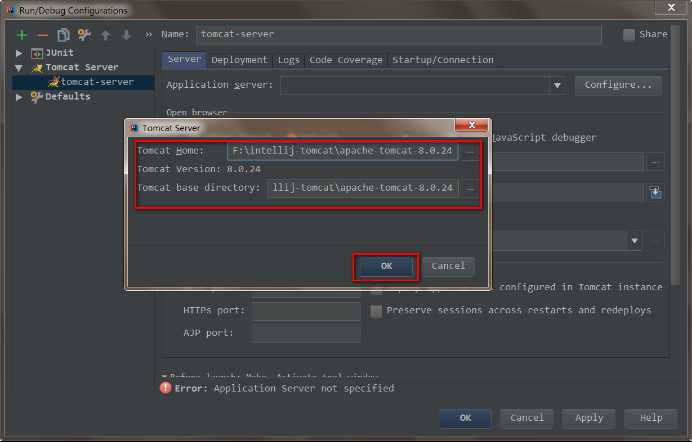
Task: Click Cancel in Run/Debug Configurations window
Action: [x=527, y=418]
